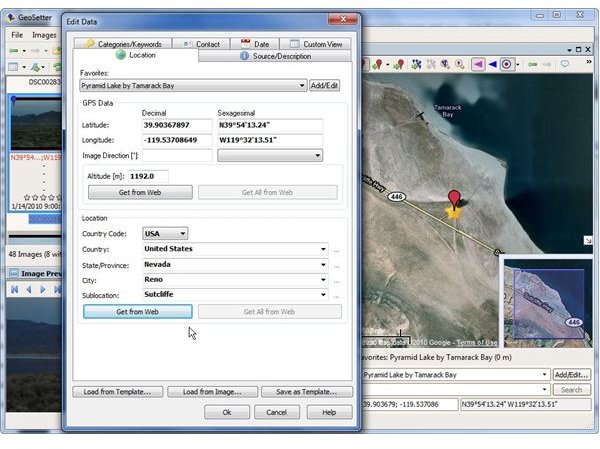Screen dimensions: 600x449
Task: Expand map toolbar overflow chevron
Action: [589, 62]
